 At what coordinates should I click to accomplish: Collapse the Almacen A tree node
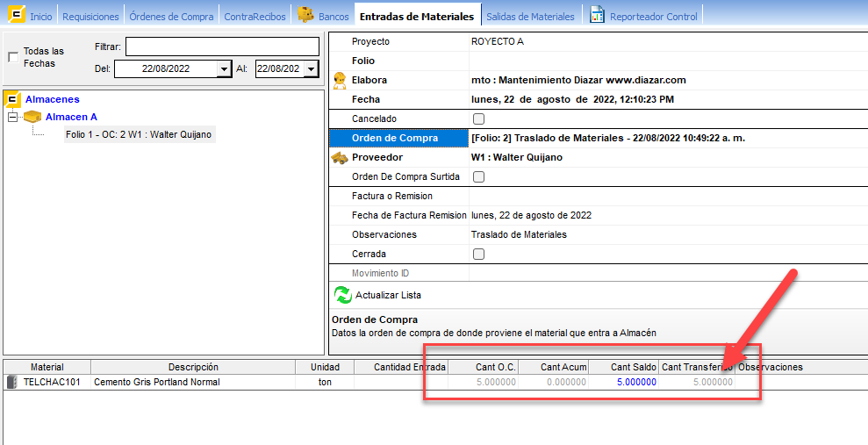(13, 117)
